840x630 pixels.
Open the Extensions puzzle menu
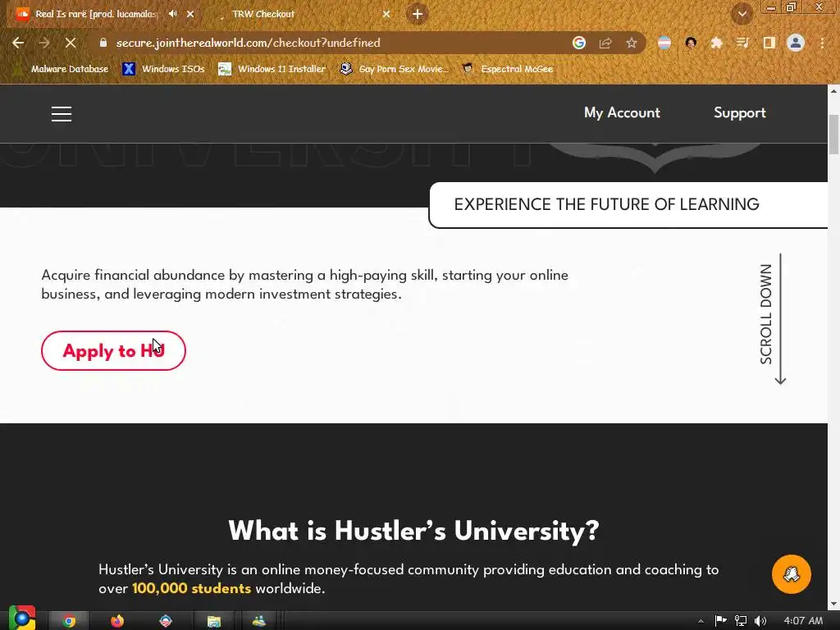point(716,43)
